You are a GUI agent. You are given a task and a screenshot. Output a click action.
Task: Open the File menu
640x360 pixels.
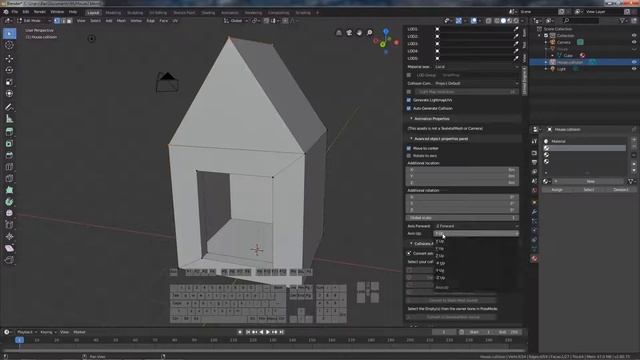[x=15, y=12]
